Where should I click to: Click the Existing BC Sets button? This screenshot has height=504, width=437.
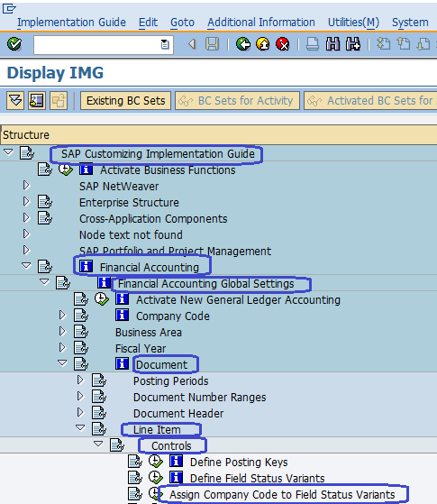tap(125, 101)
